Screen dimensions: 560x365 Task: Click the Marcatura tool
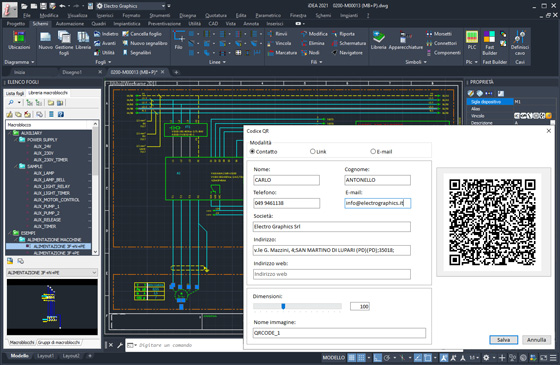pyautogui.click(x=282, y=52)
